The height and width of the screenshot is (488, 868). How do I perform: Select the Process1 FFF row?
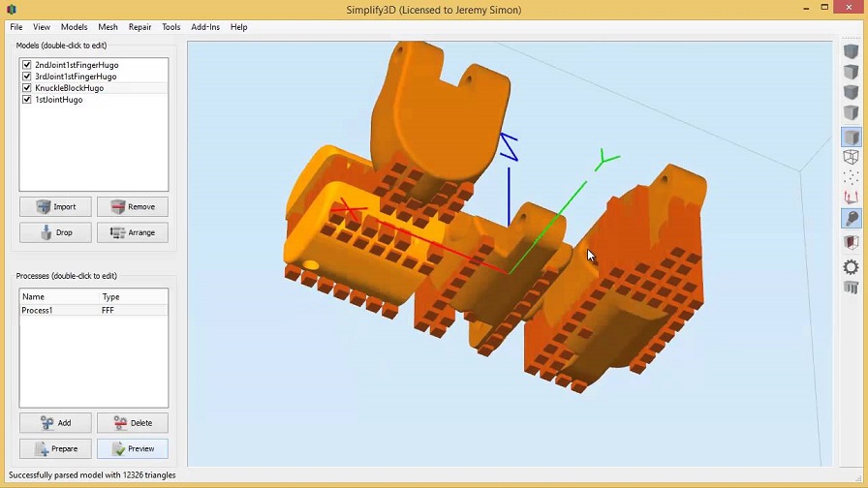(x=94, y=311)
